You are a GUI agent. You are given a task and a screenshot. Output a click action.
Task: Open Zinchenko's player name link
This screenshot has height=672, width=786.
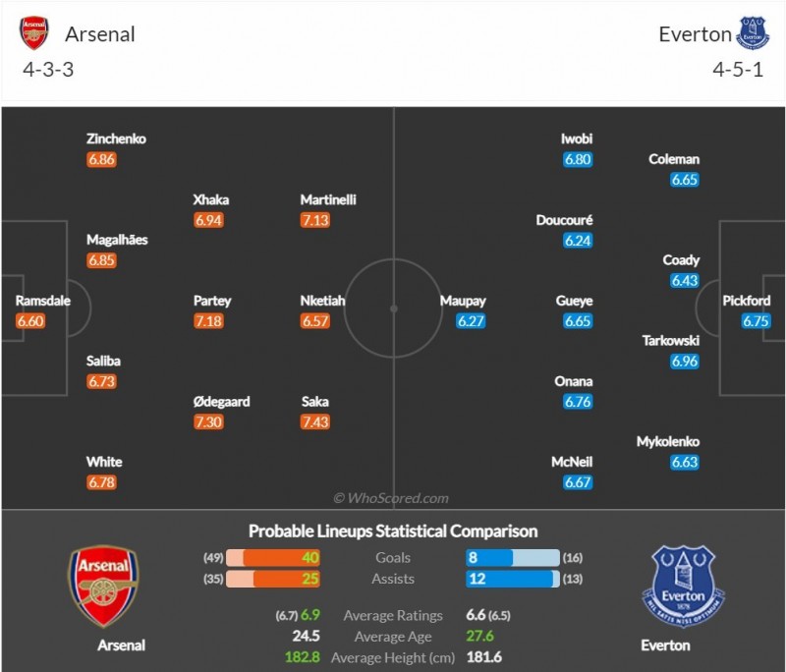tap(116, 139)
